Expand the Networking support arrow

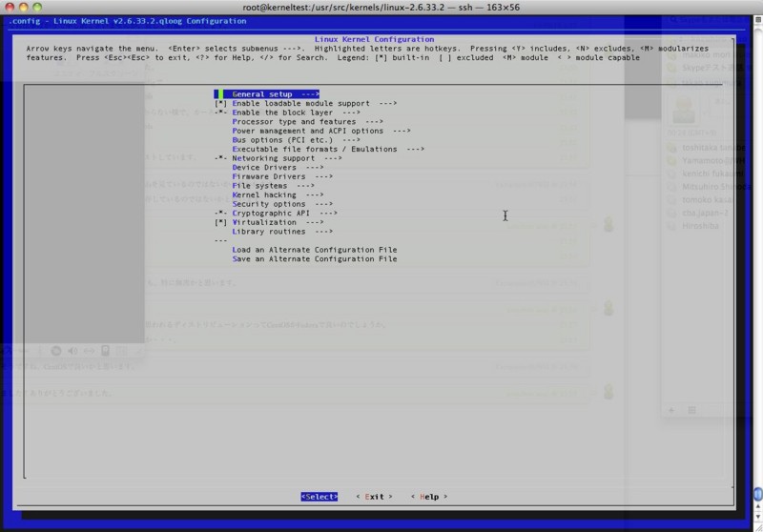(333, 158)
